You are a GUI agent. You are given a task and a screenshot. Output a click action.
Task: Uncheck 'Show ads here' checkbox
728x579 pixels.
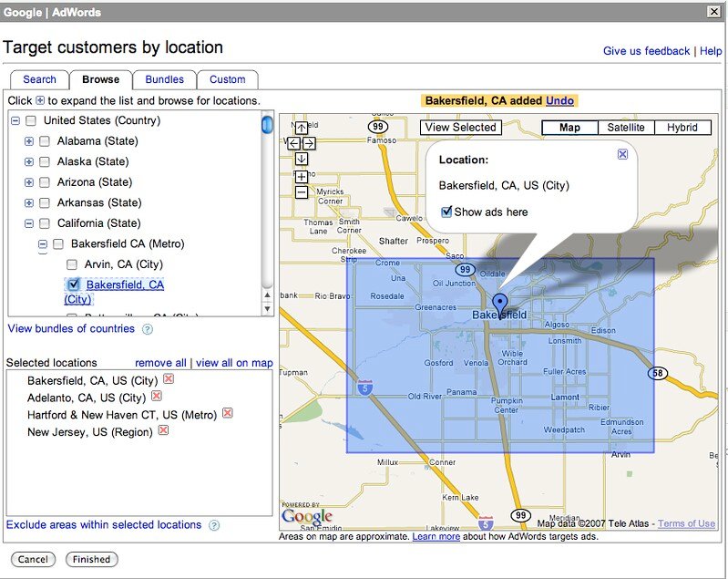(446, 212)
